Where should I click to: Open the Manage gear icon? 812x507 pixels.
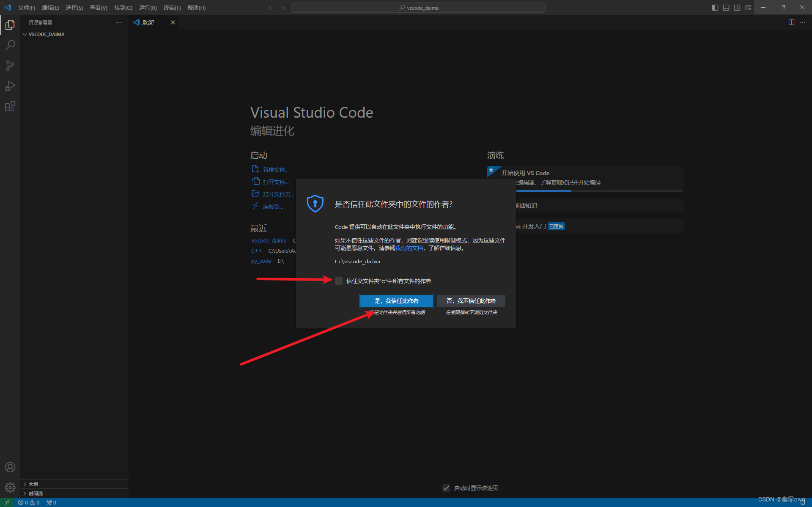click(10, 488)
